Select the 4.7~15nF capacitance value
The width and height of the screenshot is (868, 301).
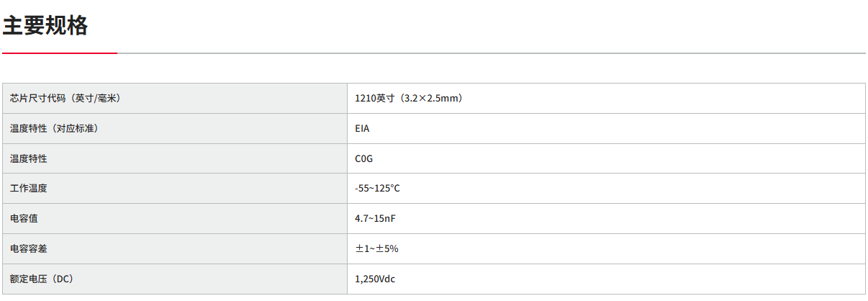pyautogui.click(x=376, y=218)
